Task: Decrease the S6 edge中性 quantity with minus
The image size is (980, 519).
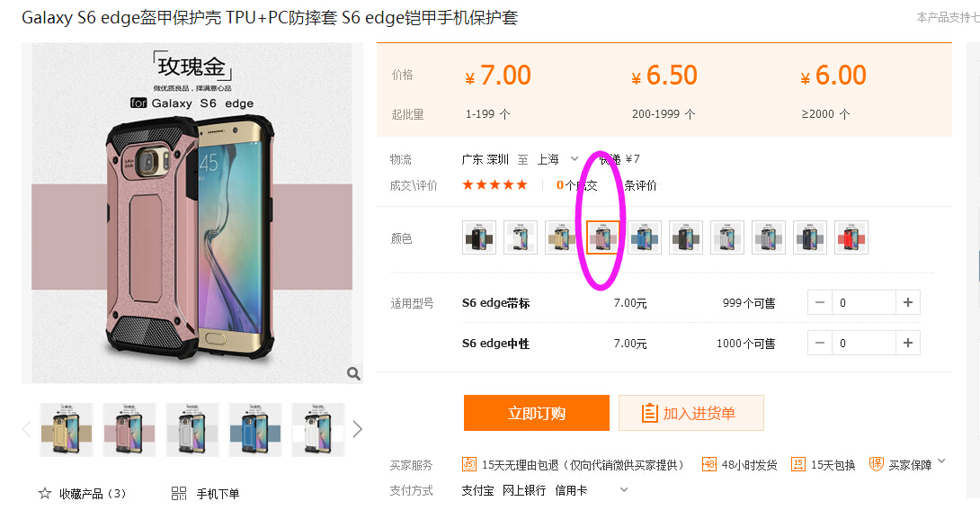Action: (x=820, y=343)
